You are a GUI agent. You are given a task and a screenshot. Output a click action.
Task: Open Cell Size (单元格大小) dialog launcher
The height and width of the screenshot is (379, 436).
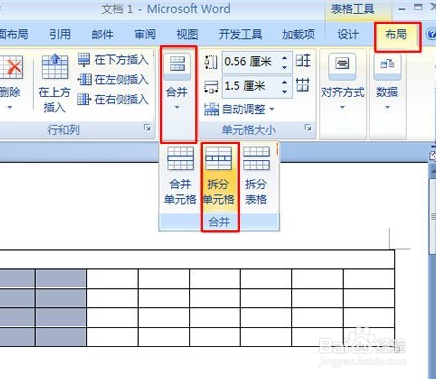[308, 127]
